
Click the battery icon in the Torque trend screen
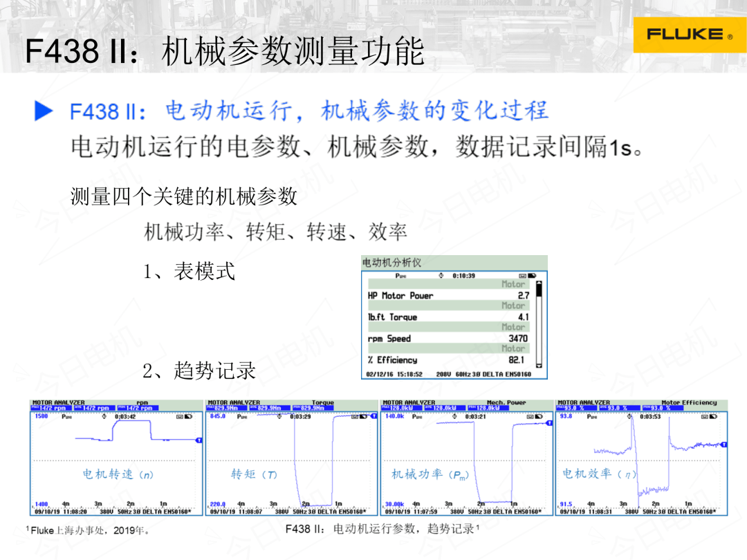[x=364, y=416]
